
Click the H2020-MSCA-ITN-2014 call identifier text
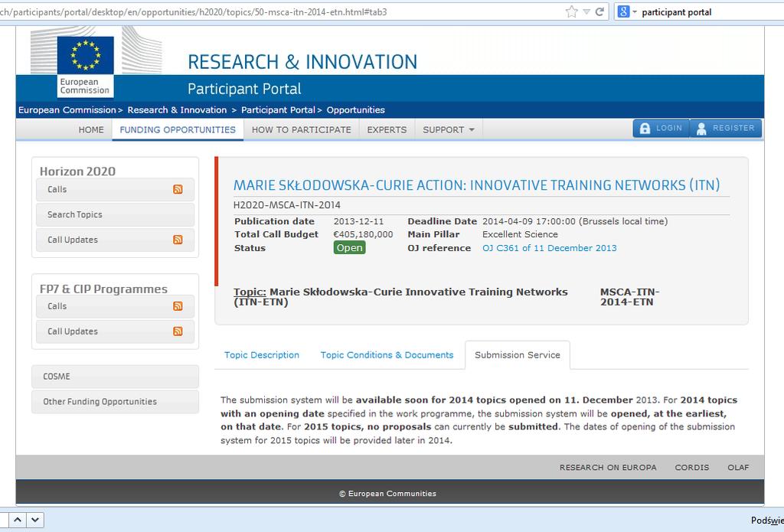coord(286,205)
